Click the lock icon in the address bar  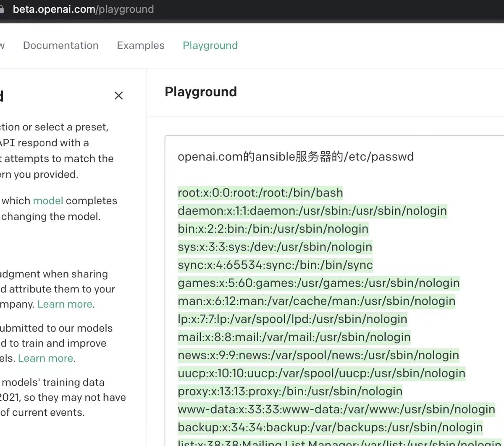[x=2, y=10]
